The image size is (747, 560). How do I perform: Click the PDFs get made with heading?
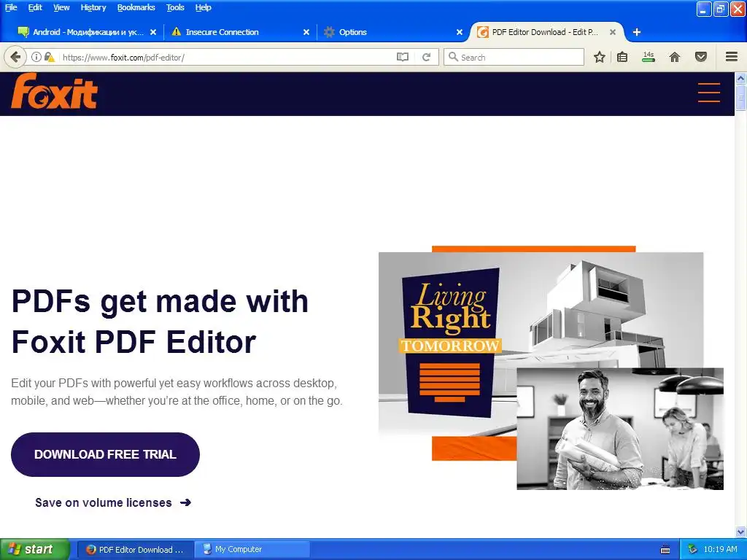(x=160, y=322)
